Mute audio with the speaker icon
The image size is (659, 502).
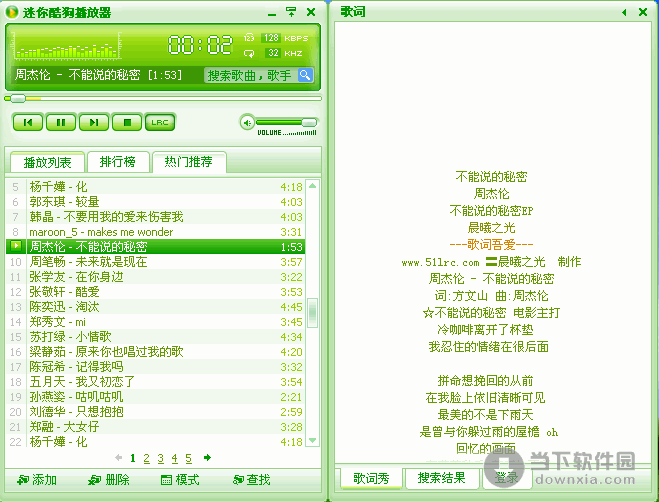tap(246, 122)
